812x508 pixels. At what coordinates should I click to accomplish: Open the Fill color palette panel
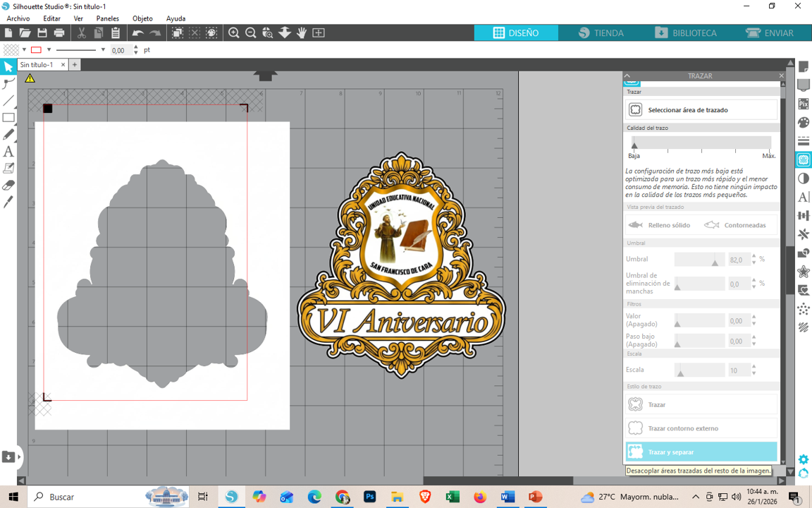point(804,122)
